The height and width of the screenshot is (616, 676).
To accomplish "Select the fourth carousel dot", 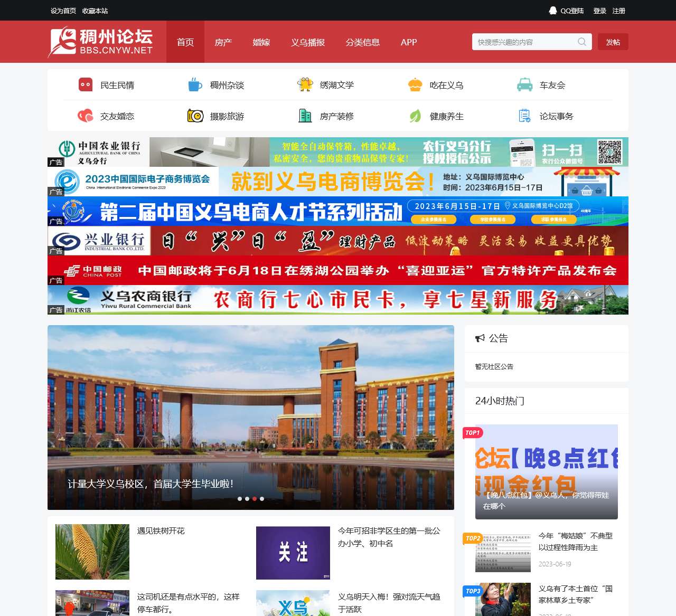I will (262, 499).
